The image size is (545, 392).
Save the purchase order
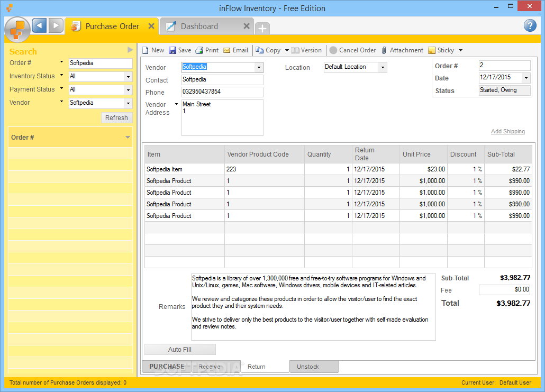pyautogui.click(x=180, y=50)
